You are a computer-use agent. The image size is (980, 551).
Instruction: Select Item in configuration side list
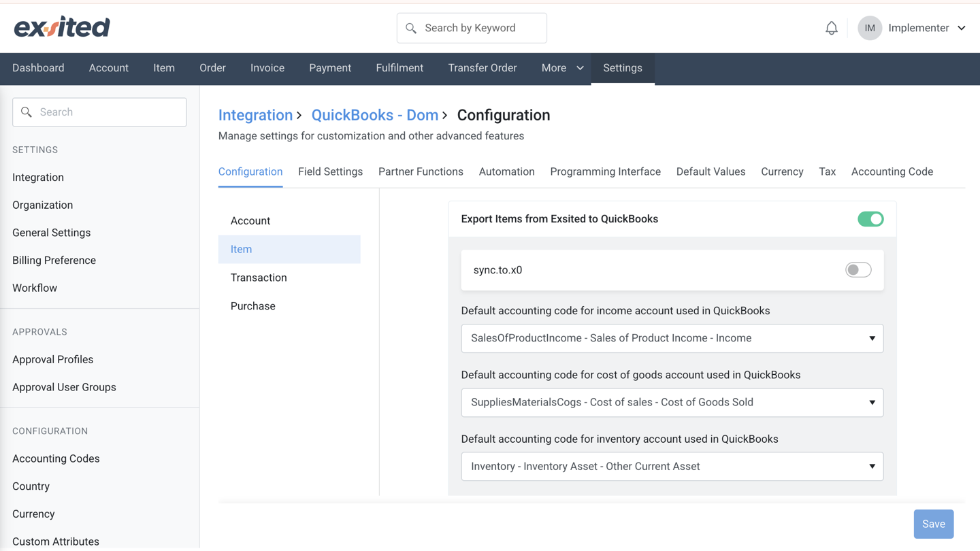pyautogui.click(x=289, y=250)
